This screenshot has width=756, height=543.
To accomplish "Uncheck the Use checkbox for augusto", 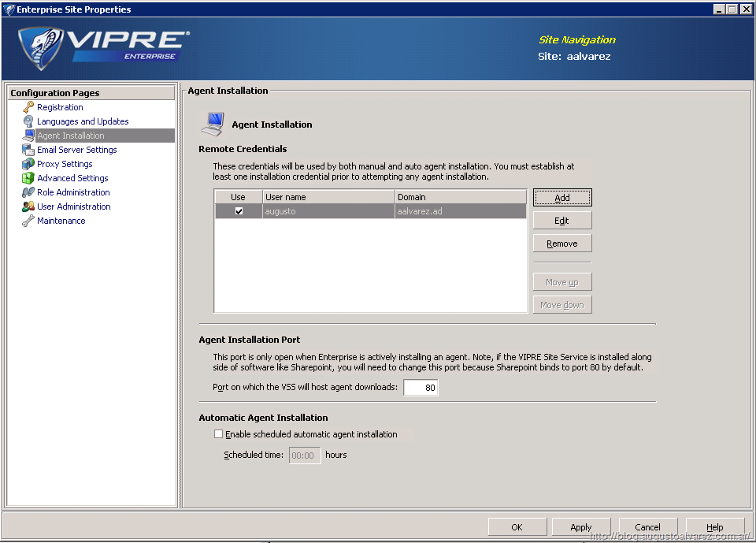I will pyautogui.click(x=239, y=211).
